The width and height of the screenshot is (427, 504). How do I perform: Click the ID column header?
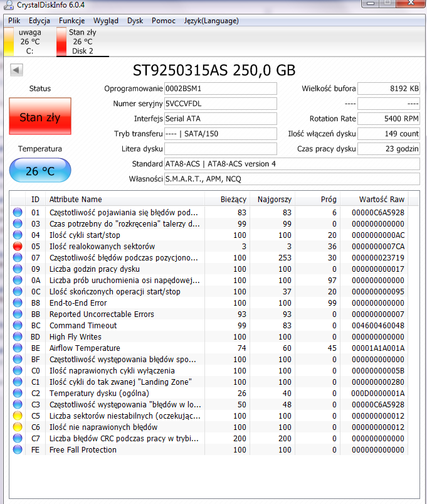point(35,200)
